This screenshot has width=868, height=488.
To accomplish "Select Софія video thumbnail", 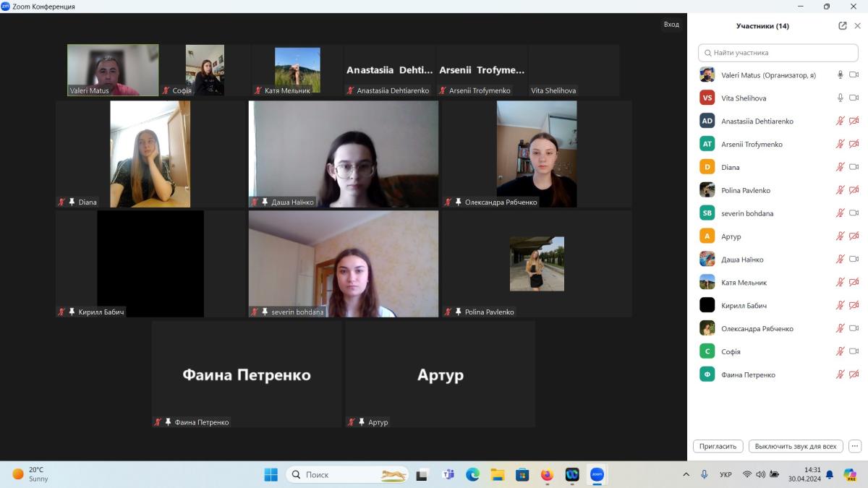I will pyautogui.click(x=205, y=70).
